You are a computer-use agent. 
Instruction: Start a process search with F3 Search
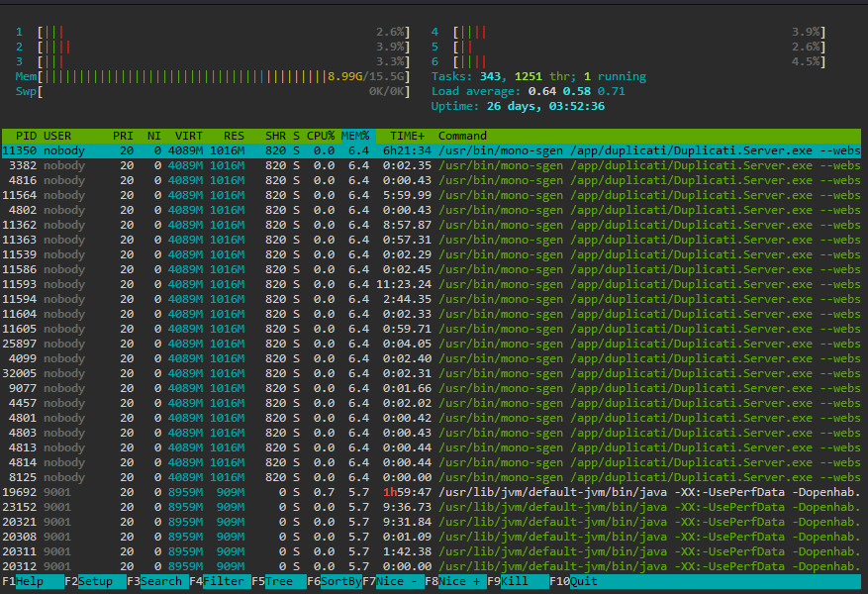pyautogui.click(x=157, y=581)
